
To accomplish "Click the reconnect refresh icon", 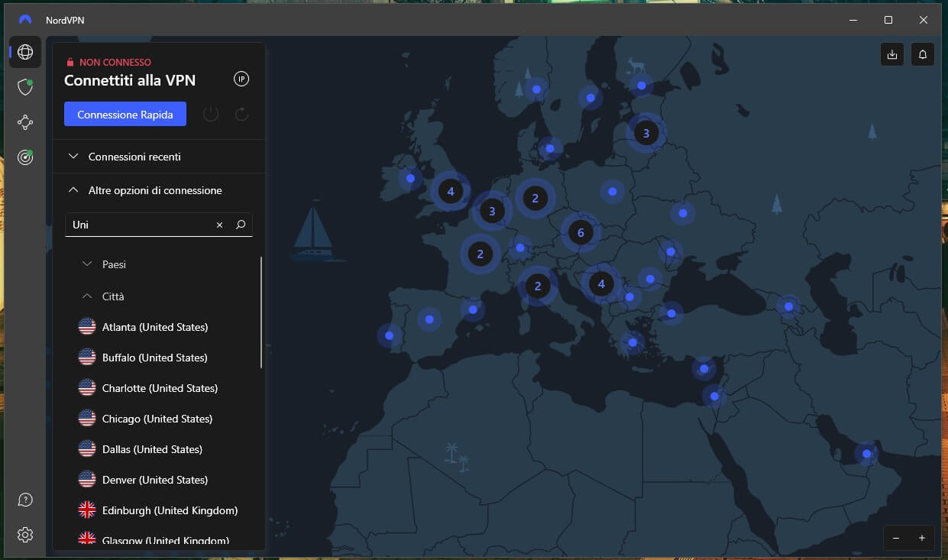I will pyautogui.click(x=241, y=115).
